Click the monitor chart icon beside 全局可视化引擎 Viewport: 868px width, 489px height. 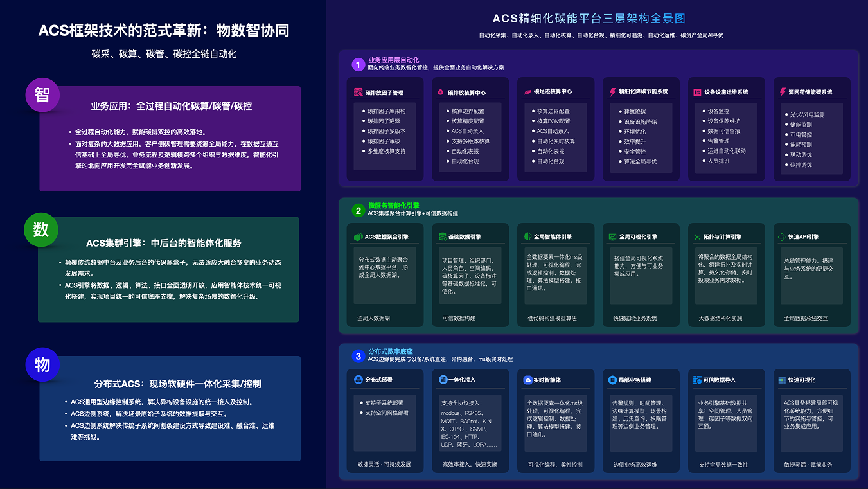pos(613,237)
